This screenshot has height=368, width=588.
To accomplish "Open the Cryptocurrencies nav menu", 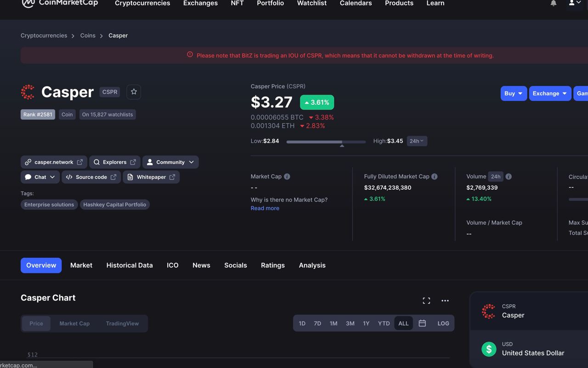I will coord(142,3).
